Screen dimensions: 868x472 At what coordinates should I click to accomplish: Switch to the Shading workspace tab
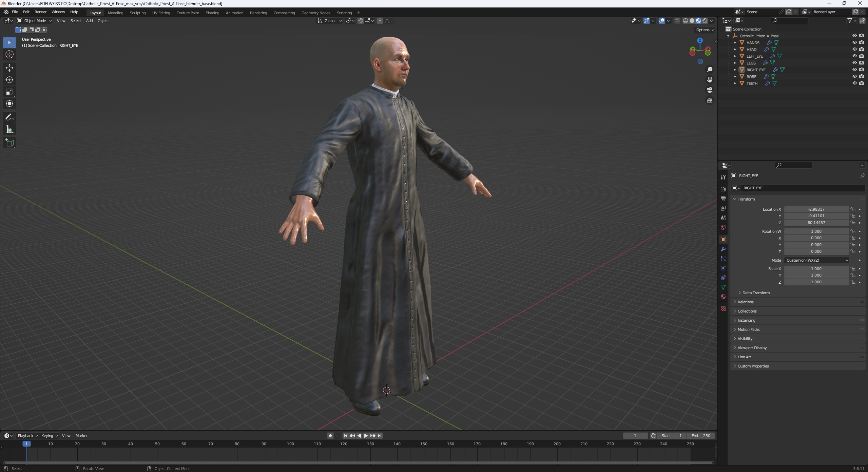pos(212,13)
